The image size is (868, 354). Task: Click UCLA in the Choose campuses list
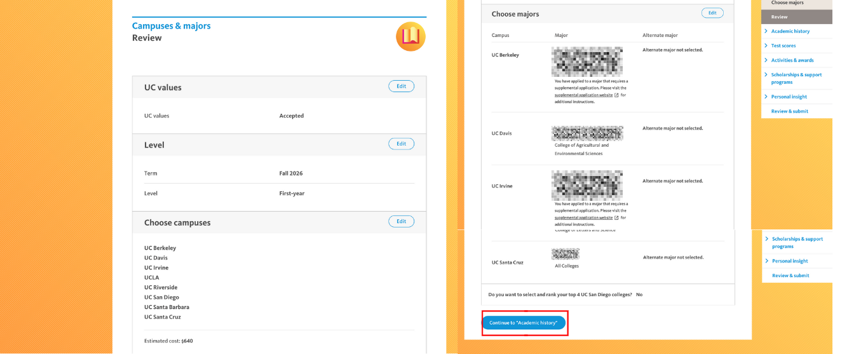point(151,278)
